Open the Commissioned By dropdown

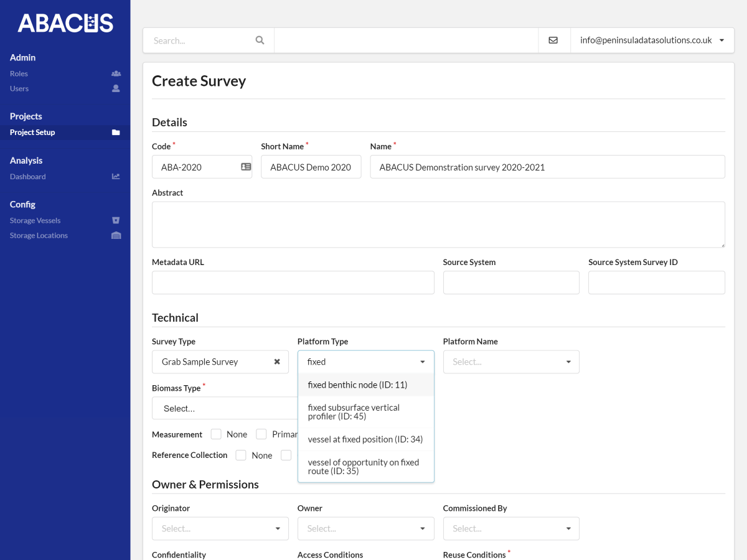pos(511,528)
